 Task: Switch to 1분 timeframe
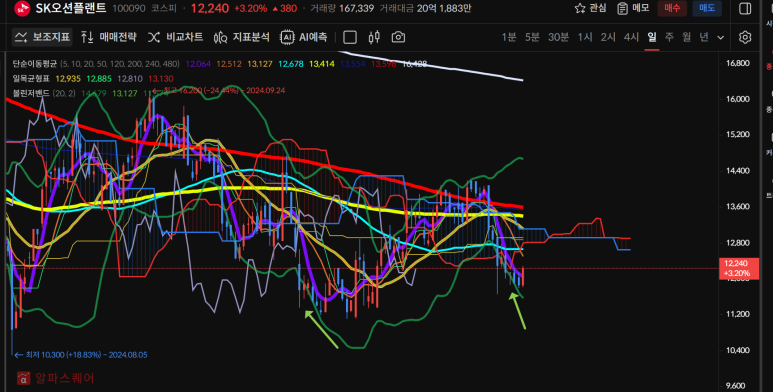pos(509,37)
